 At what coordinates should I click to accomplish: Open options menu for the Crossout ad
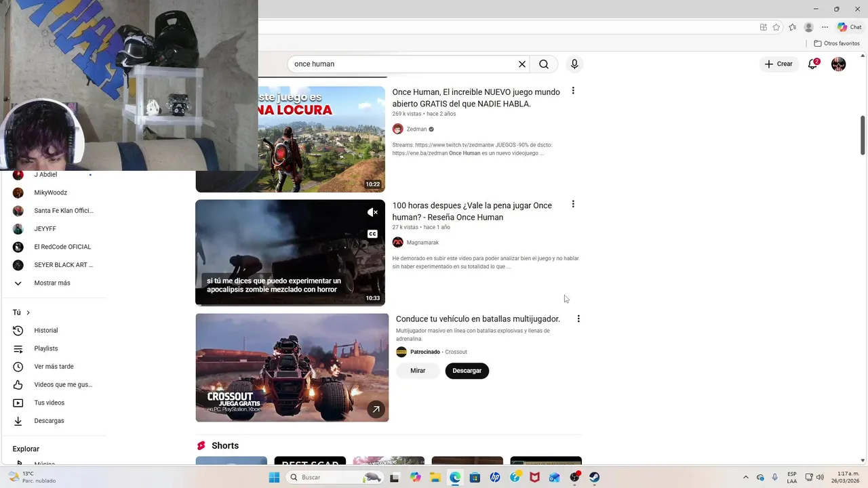578,319
